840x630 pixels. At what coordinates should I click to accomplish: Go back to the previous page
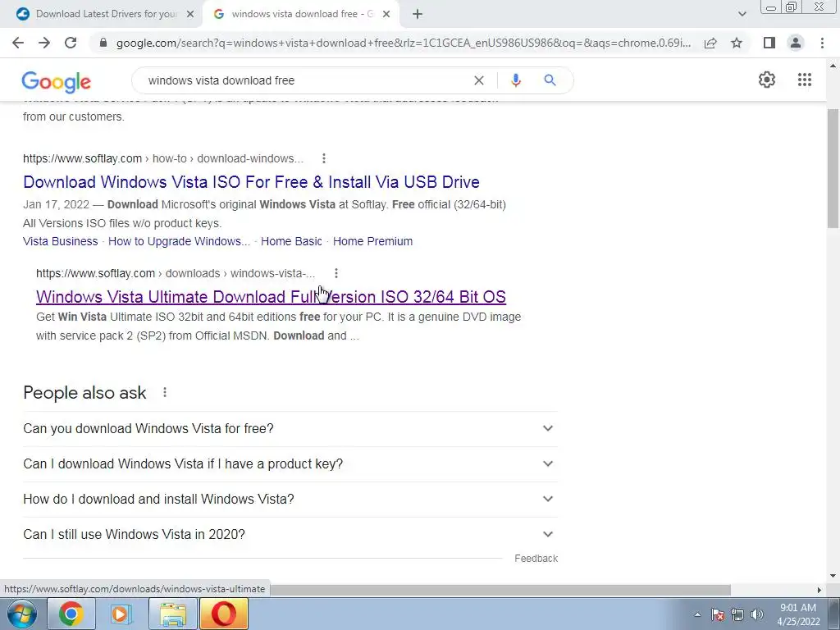(x=18, y=43)
